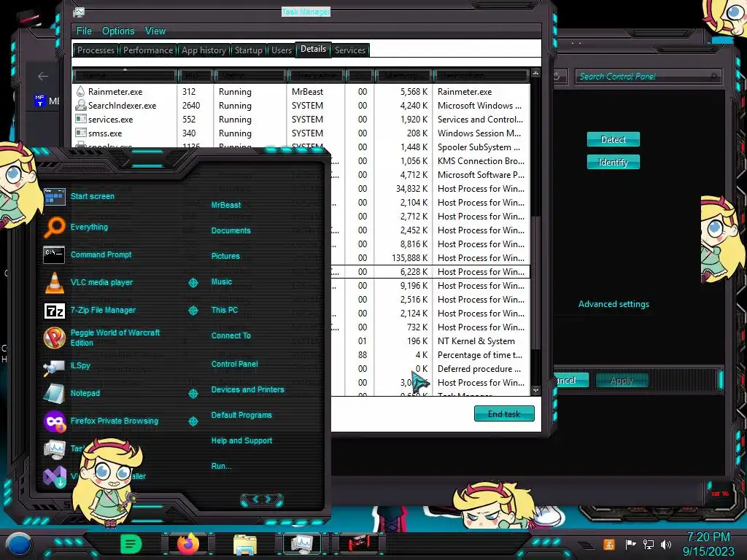This screenshot has height=560, width=747.
Task: Open the 7-Zip File Manager icon
Action: pos(54,311)
